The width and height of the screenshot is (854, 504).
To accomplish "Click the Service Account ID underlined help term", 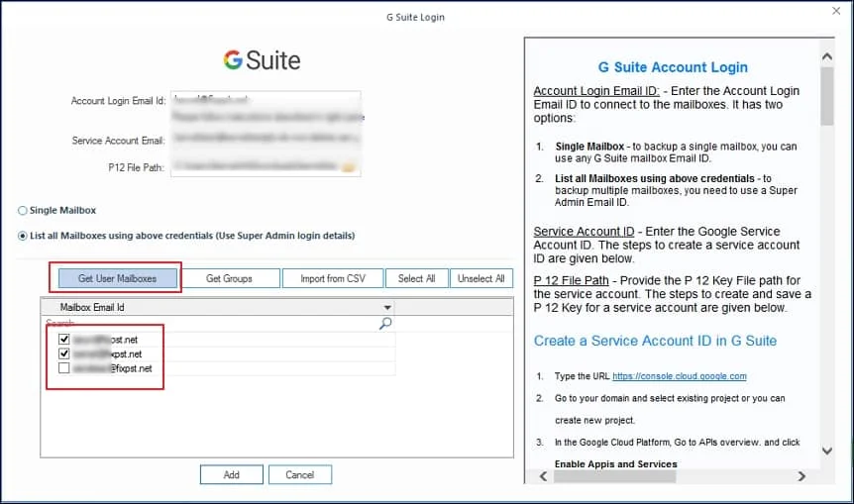I will click(584, 232).
